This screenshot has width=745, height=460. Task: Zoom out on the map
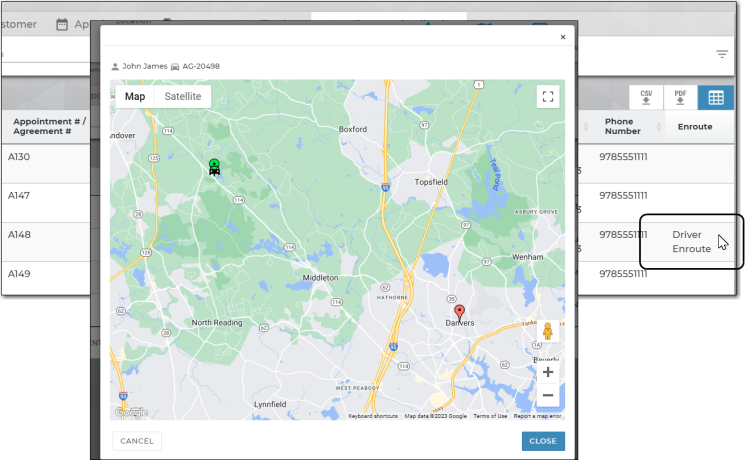[x=547, y=396]
